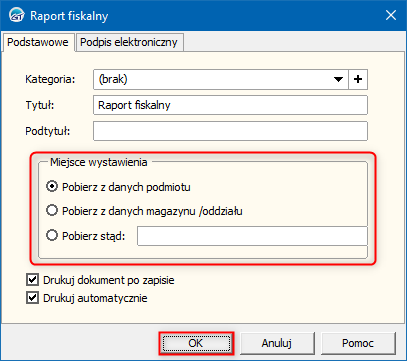
Task: Focus the Tytuł field containing Raport fiskalny
Action: 230,105
